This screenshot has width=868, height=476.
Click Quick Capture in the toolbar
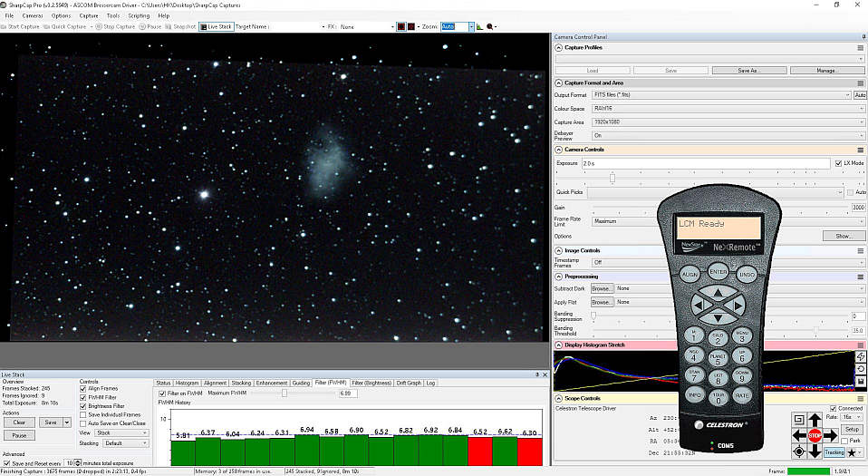click(x=64, y=26)
